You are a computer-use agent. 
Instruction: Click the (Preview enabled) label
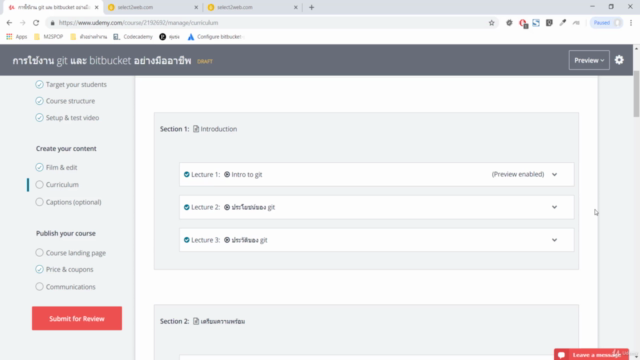click(518, 174)
